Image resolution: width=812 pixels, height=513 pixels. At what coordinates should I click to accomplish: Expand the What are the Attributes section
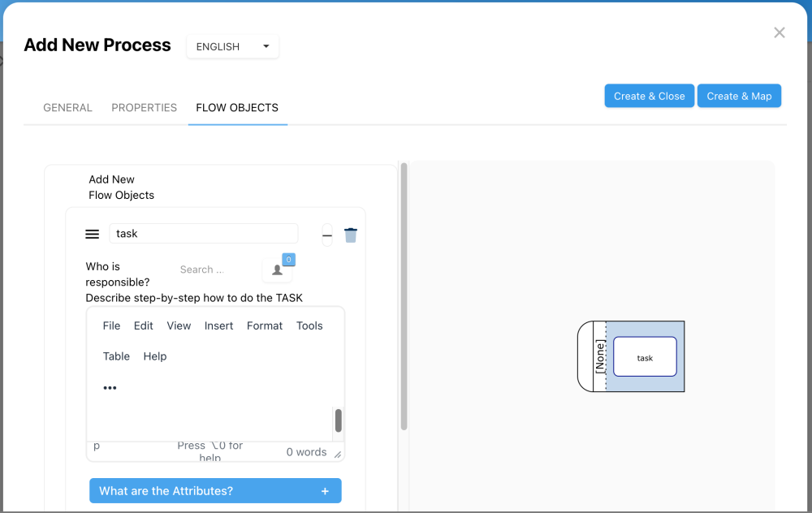pyautogui.click(x=215, y=491)
